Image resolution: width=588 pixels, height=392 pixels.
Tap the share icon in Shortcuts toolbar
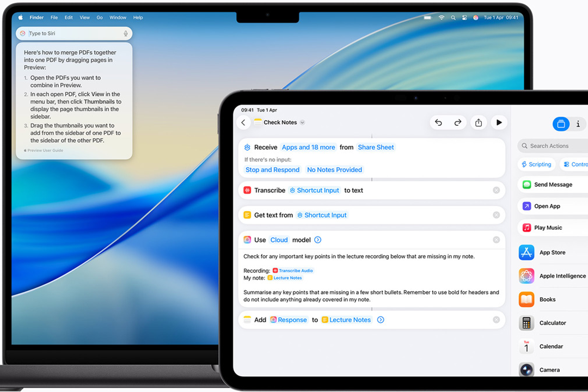(479, 122)
